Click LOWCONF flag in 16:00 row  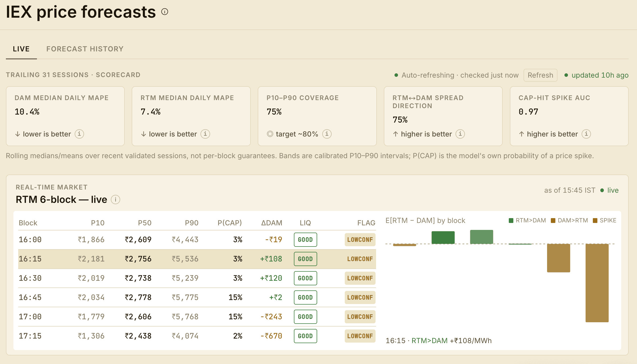[x=360, y=240]
